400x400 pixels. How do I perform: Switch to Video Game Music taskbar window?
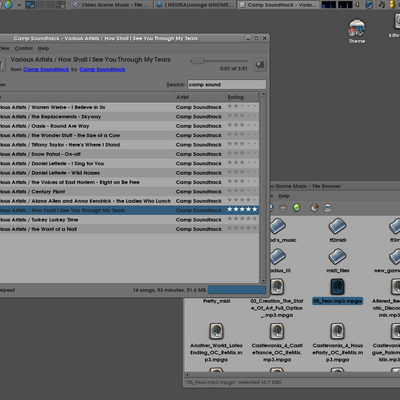click(112, 5)
